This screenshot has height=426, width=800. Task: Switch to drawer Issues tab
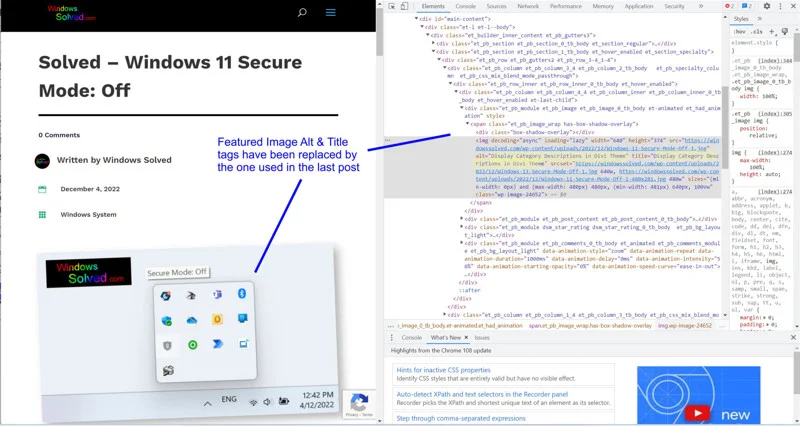tap(482, 338)
